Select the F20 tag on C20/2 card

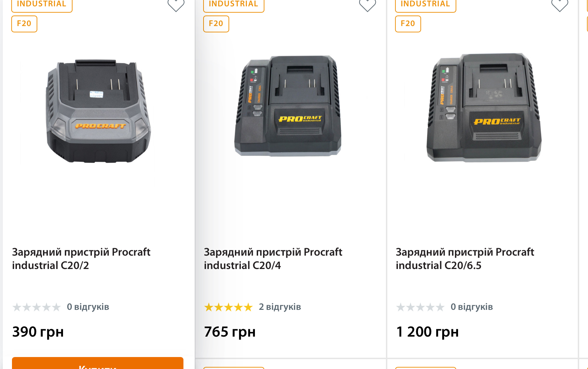click(24, 24)
